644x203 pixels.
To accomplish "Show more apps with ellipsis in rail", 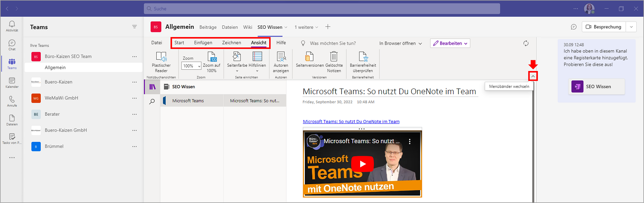I will [x=12, y=158].
